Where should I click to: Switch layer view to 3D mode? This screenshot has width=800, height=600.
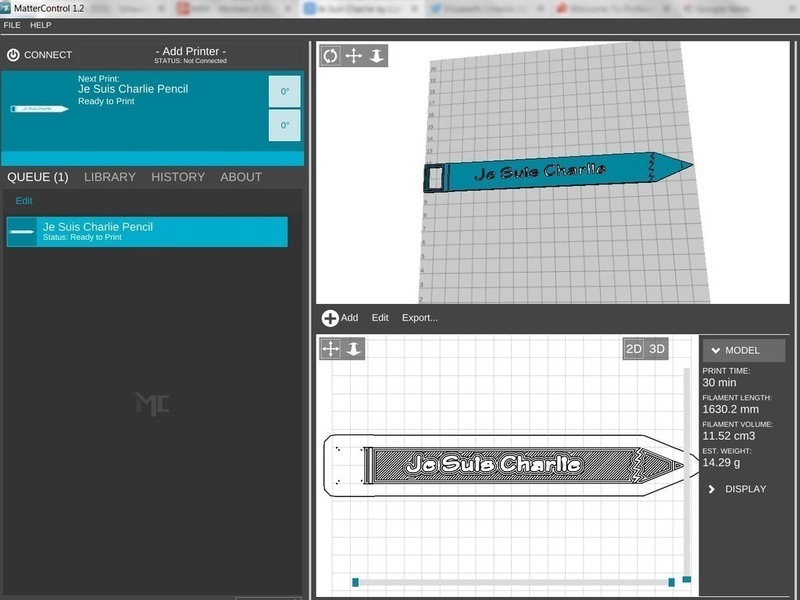click(x=656, y=349)
